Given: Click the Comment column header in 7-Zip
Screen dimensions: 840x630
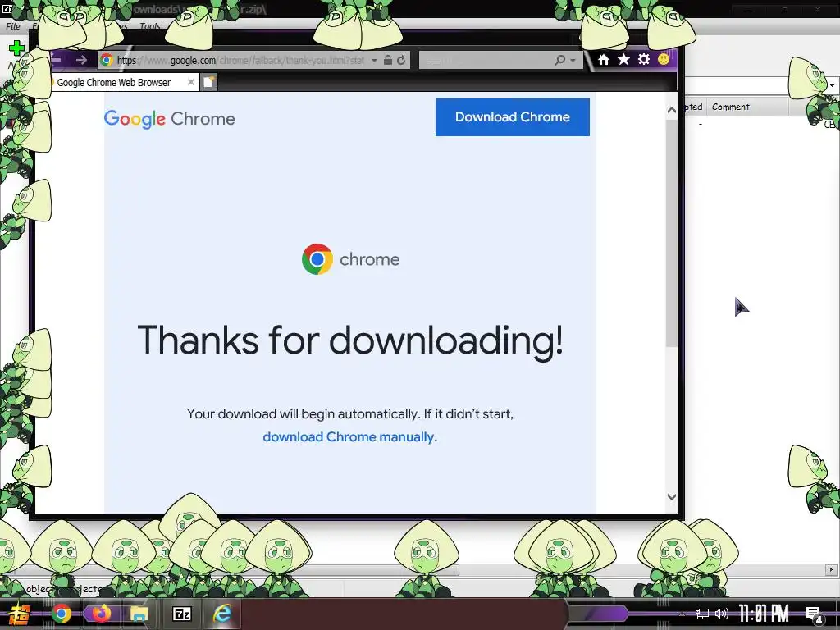Looking at the screenshot, I should (747, 107).
